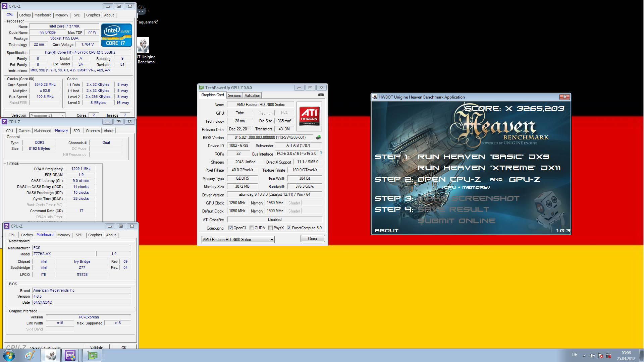Viewport: 644px width, 362px height.
Task: Click the OK button in bottom CPU-Z
Action: pyautogui.click(x=124, y=347)
